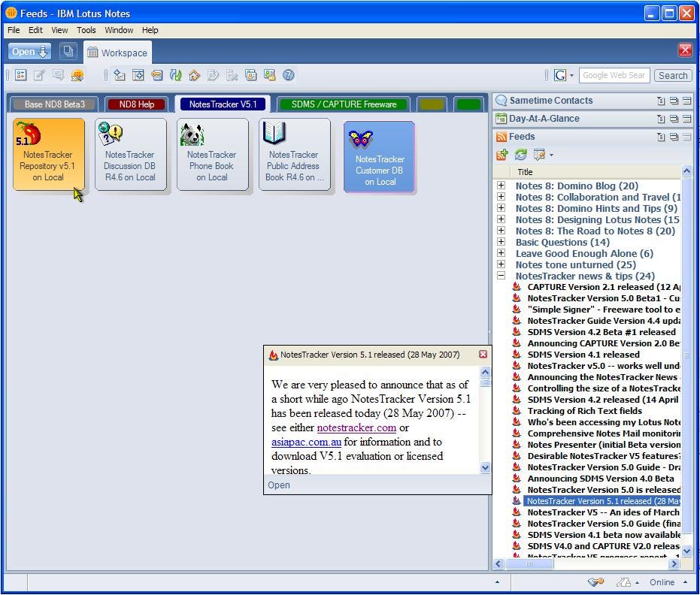The image size is (700, 595).
Task: Open the NotesTracker Public Address Book icon
Action: point(294,154)
